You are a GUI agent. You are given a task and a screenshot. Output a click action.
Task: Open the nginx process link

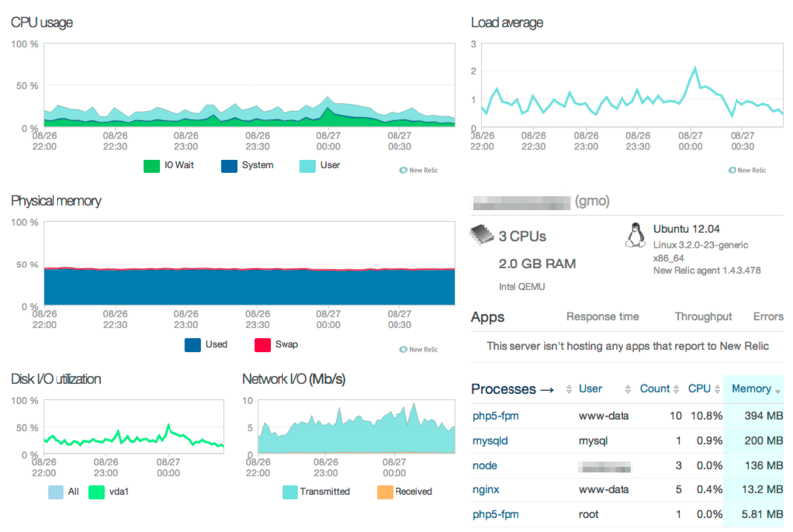pos(486,490)
